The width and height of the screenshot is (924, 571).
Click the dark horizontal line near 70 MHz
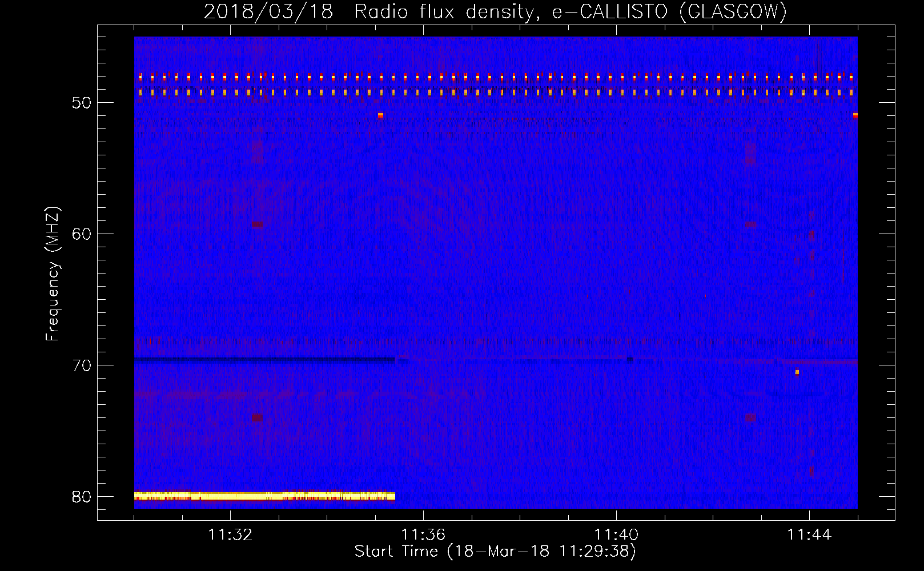264,360
